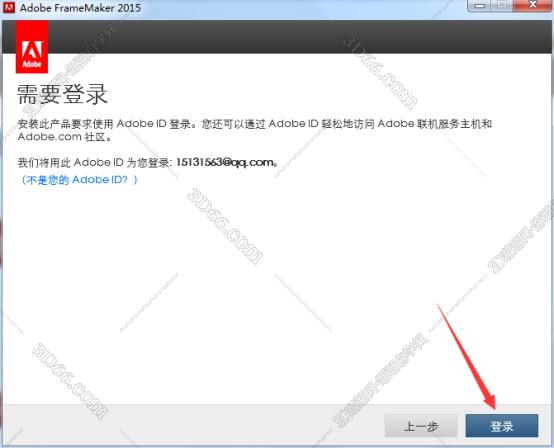554x448 pixels.
Task: Click the Adobe FrameMaker 2015 window title
Action: click(x=80, y=8)
